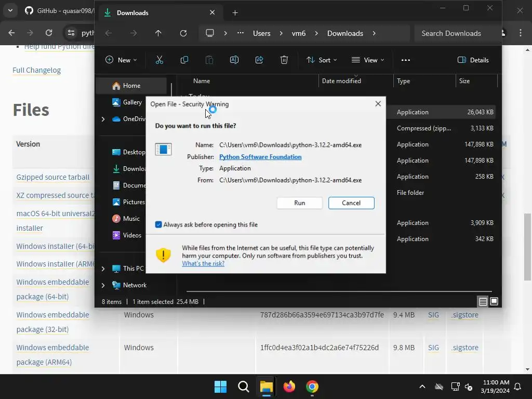Uncheck Always ask before opening this file
This screenshot has width=532, height=399.
point(158,224)
